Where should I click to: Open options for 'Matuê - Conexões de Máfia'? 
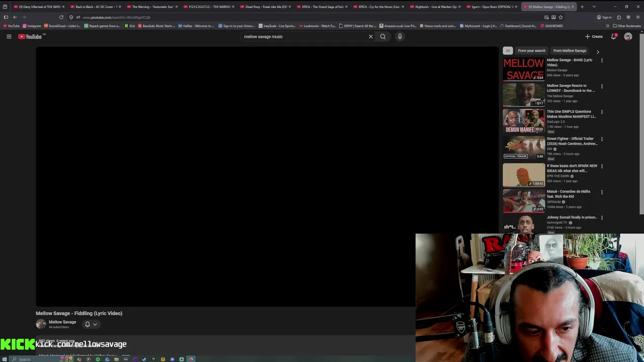point(602,192)
